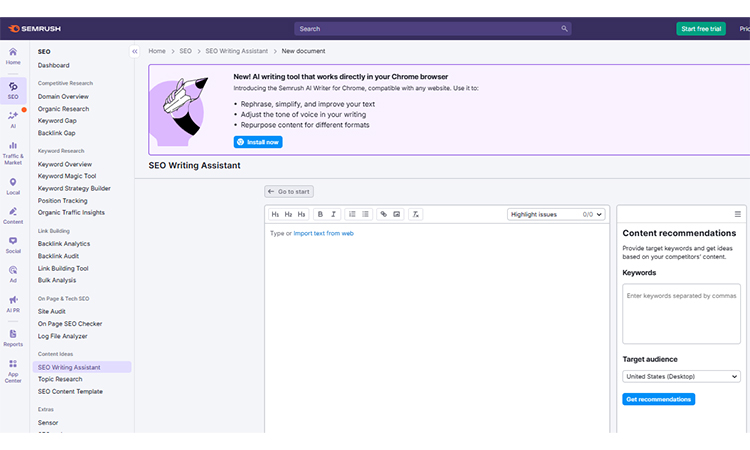Insert bulleted list
The height and width of the screenshot is (450, 750).
tap(365, 214)
